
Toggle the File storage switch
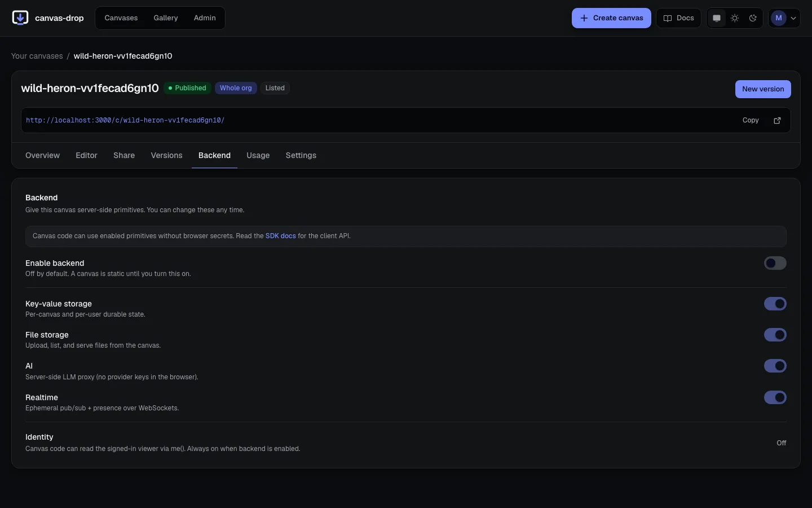pos(775,335)
